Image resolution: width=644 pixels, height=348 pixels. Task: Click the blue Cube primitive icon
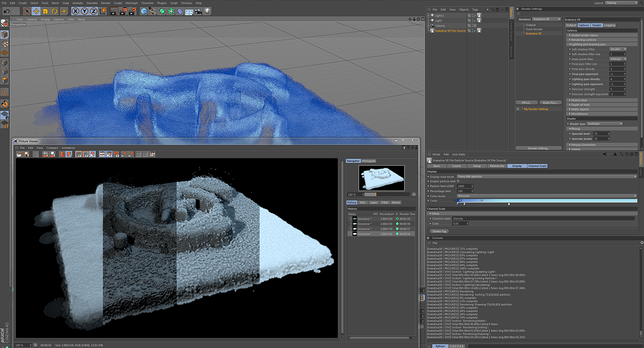pos(144,11)
